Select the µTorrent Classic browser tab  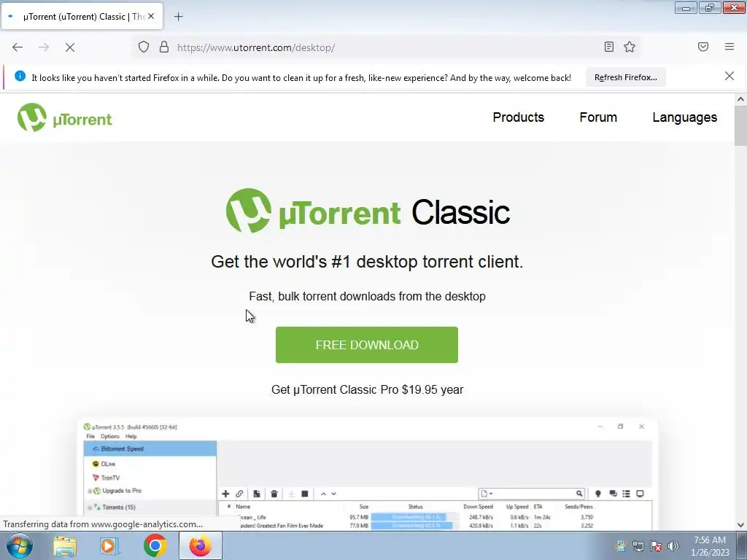pos(82,16)
